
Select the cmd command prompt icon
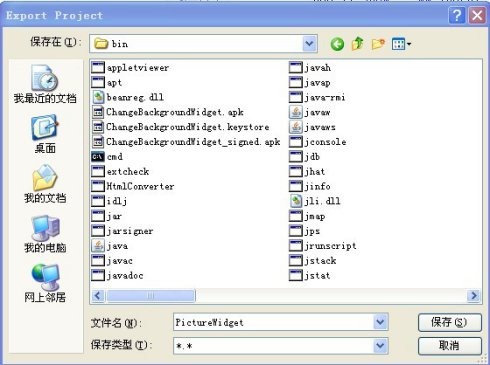point(98,157)
